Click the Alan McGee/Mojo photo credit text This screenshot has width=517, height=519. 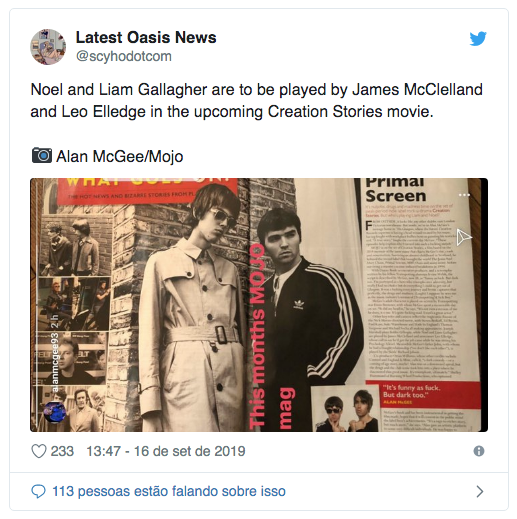tap(120, 156)
